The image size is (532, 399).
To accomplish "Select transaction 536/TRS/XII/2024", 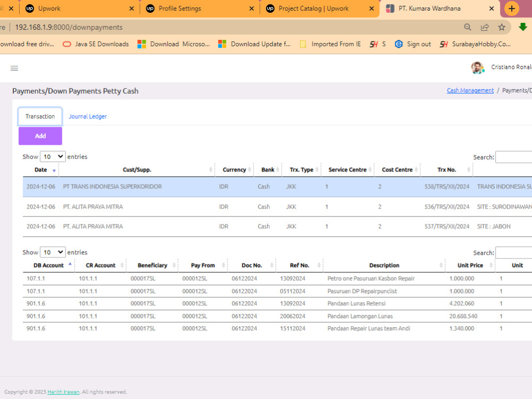I will coord(447,206).
